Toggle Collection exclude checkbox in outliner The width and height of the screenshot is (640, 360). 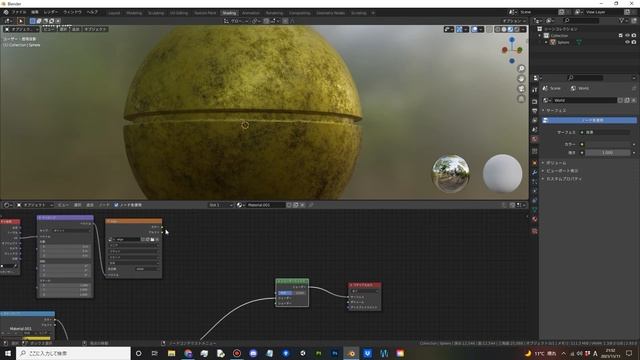621,36
